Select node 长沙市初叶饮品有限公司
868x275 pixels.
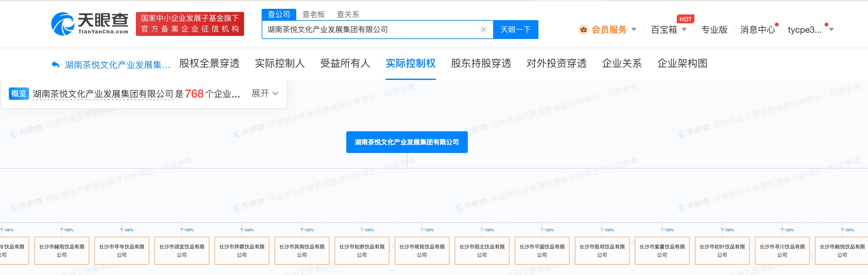click(722, 250)
